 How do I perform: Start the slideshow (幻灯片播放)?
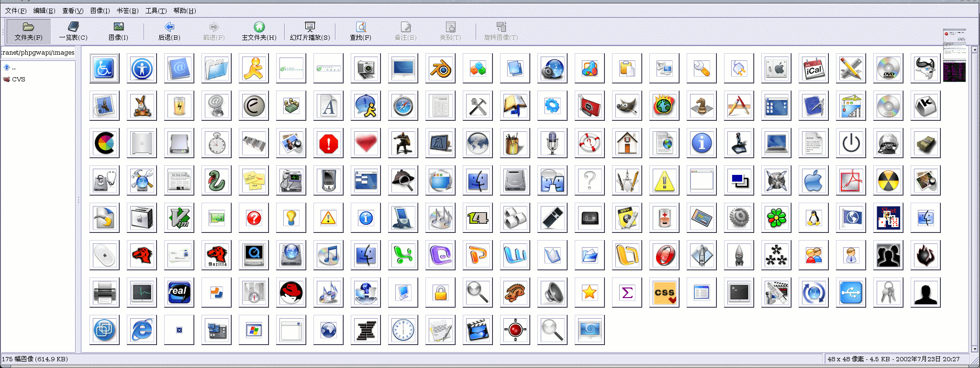point(310,31)
